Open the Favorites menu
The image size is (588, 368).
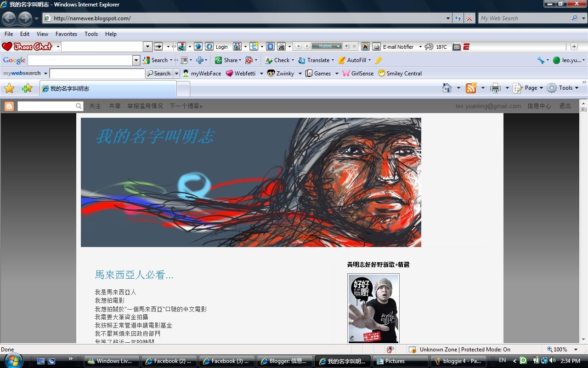tap(66, 34)
